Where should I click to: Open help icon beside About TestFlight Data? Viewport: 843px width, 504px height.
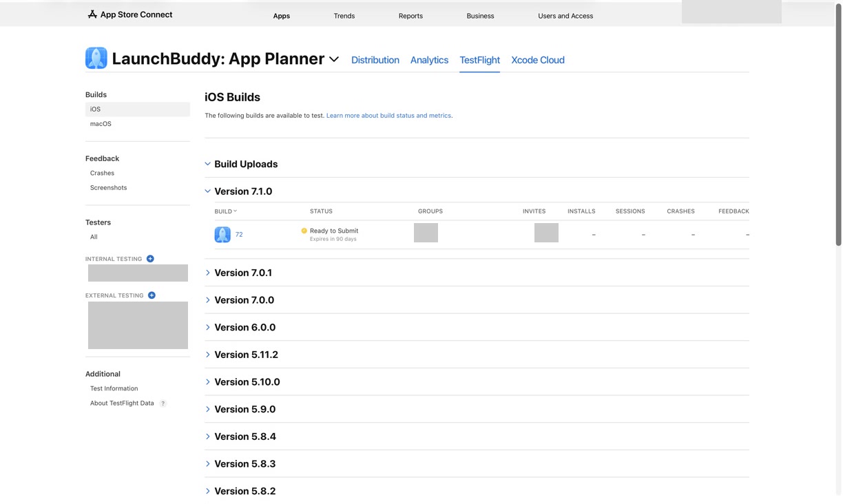pos(163,403)
